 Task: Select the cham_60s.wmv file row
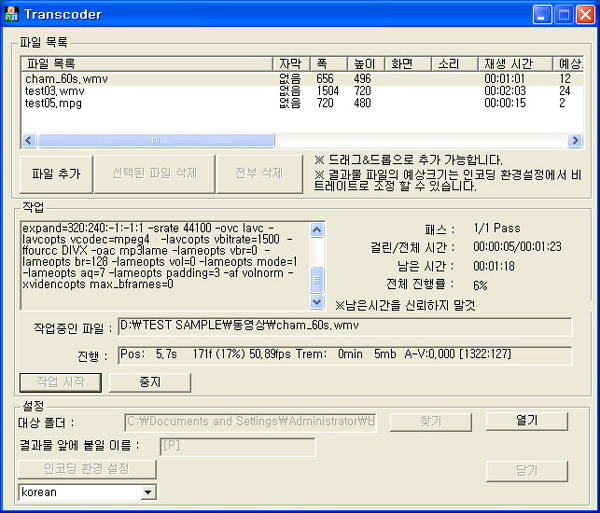[x=302, y=79]
